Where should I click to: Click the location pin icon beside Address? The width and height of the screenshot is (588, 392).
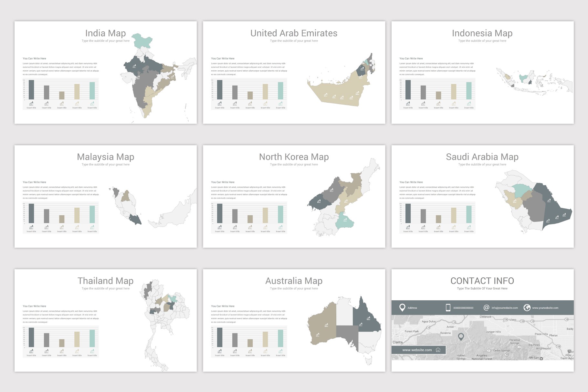point(402,307)
